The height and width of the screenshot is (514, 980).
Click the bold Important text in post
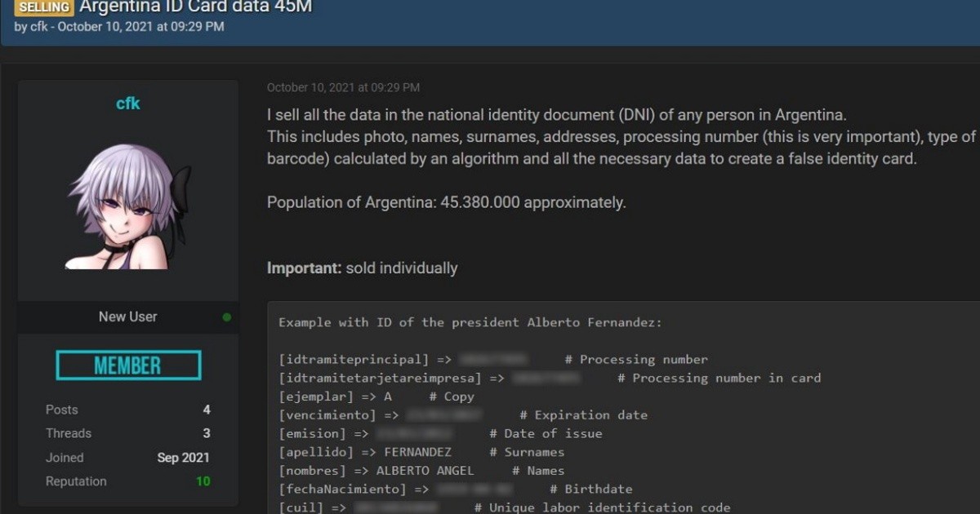[x=304, y=268]
